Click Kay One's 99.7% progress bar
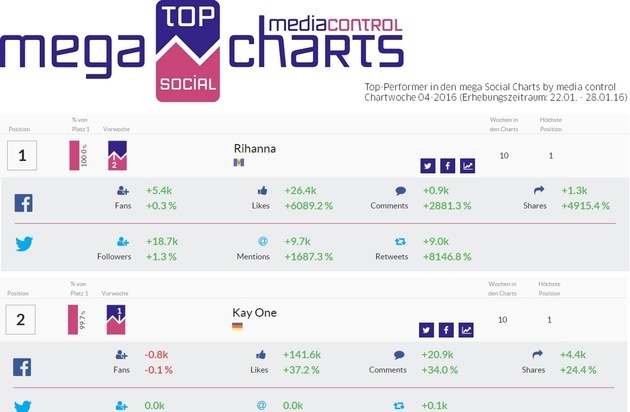Viewport: 630px width, 412px height. (75, 319)
